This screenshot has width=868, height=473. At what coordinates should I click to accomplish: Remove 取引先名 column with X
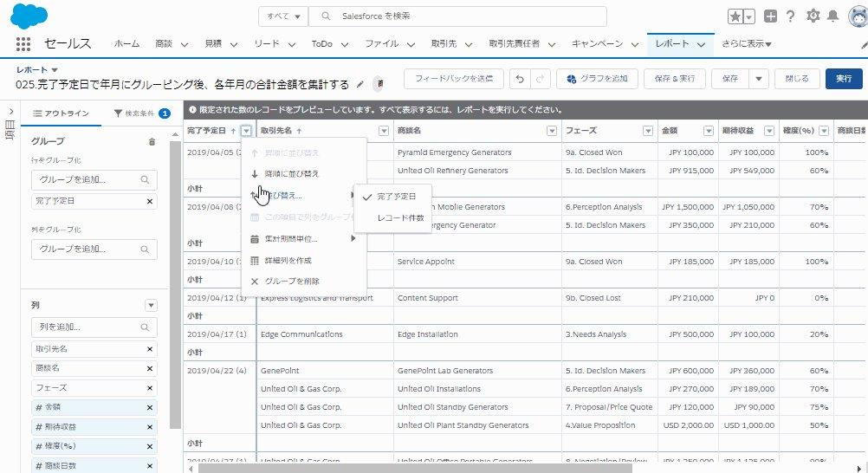[150, 349]
